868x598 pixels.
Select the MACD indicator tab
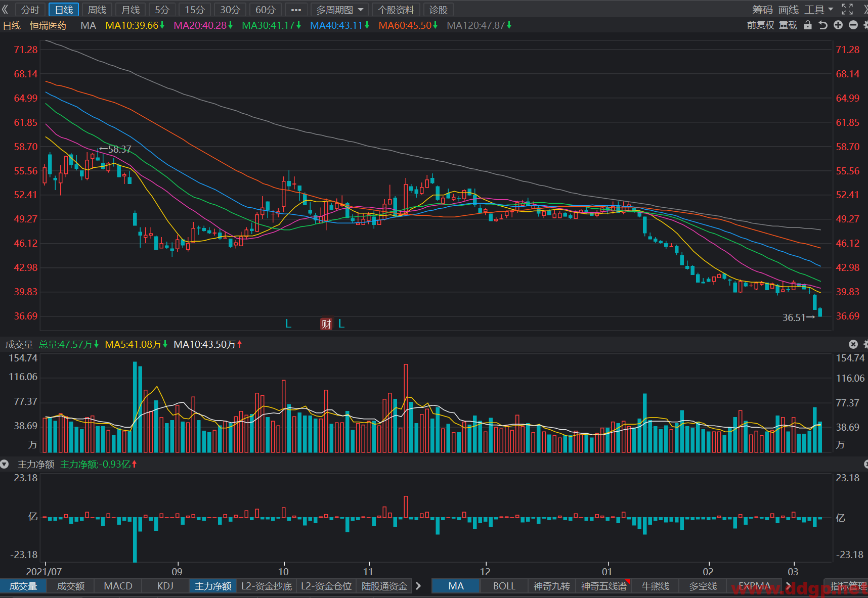[118, 586]
